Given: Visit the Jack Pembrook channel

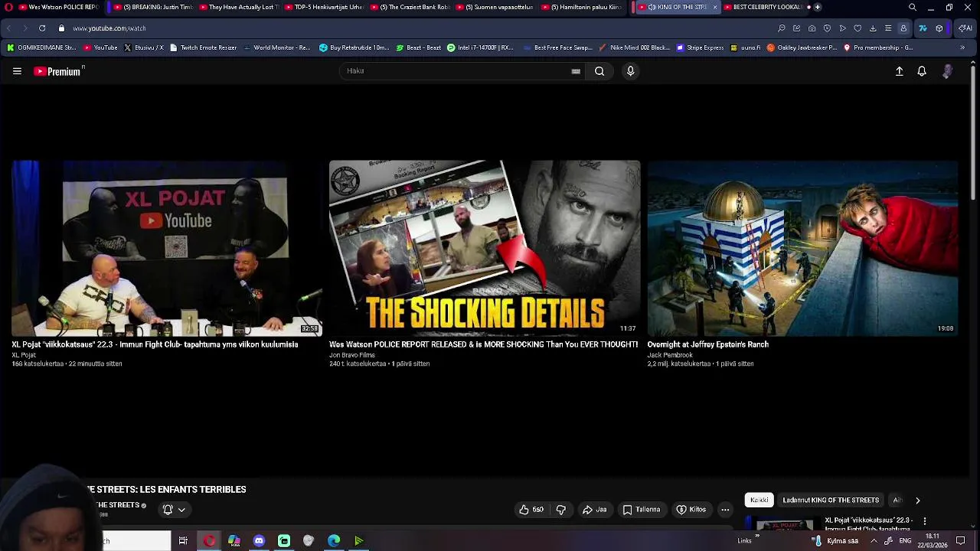Looking at the screenshot, I should [670, 355].
